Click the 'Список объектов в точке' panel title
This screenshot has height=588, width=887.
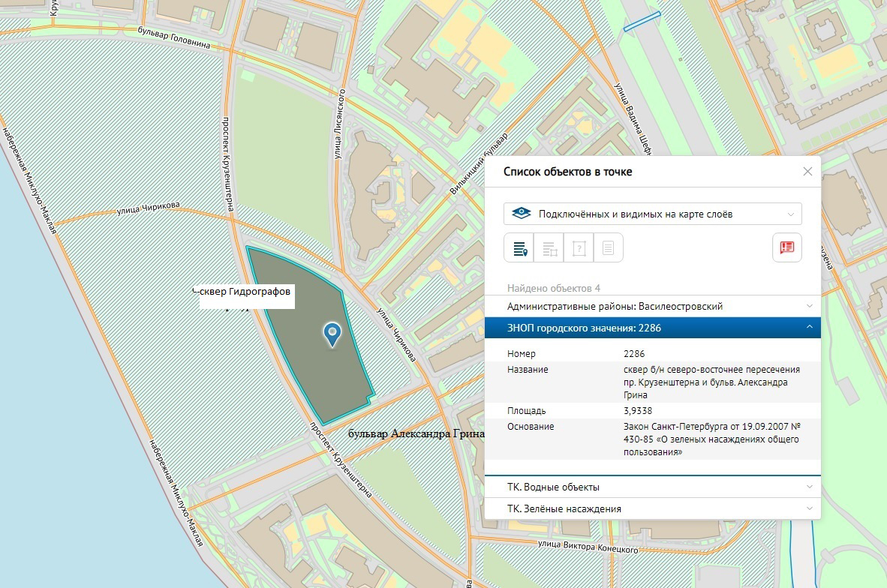click(567, 171)
